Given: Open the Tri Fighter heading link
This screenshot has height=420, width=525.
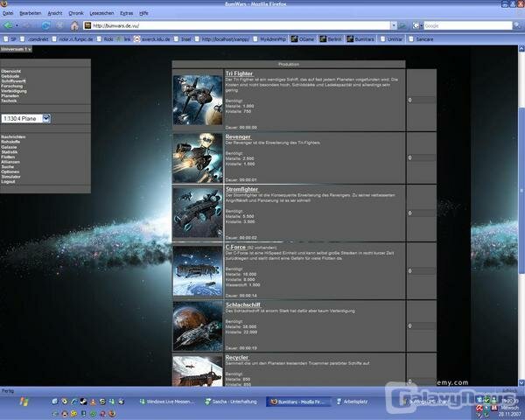Looking at the screenshot, I should 239,73.
